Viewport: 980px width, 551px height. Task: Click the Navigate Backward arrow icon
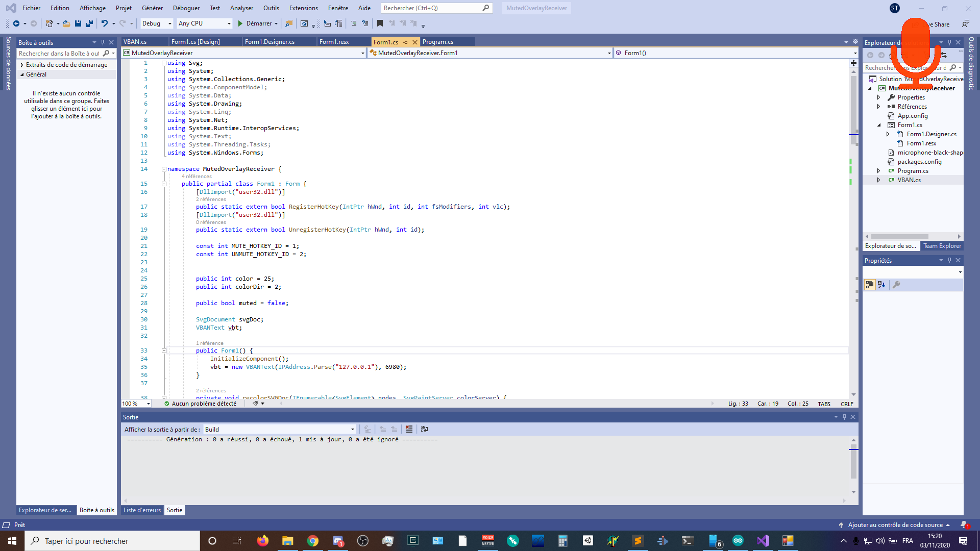[16, 23]
